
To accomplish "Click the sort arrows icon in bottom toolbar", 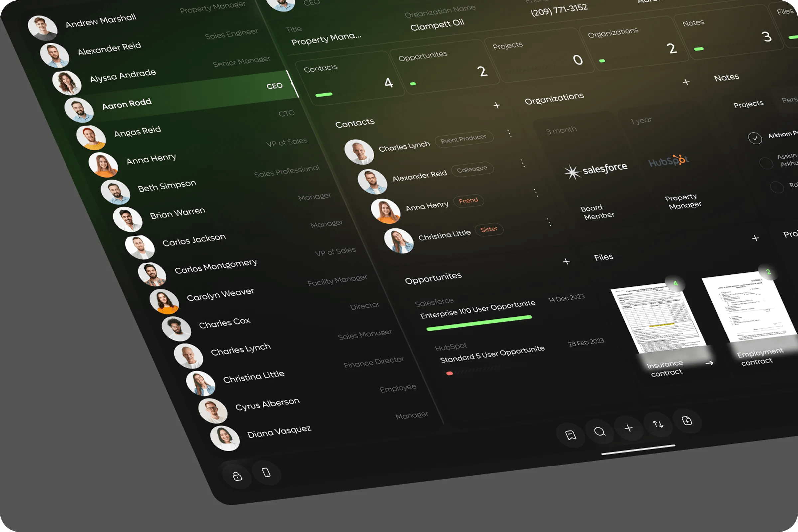I will [x=658, y=424].
